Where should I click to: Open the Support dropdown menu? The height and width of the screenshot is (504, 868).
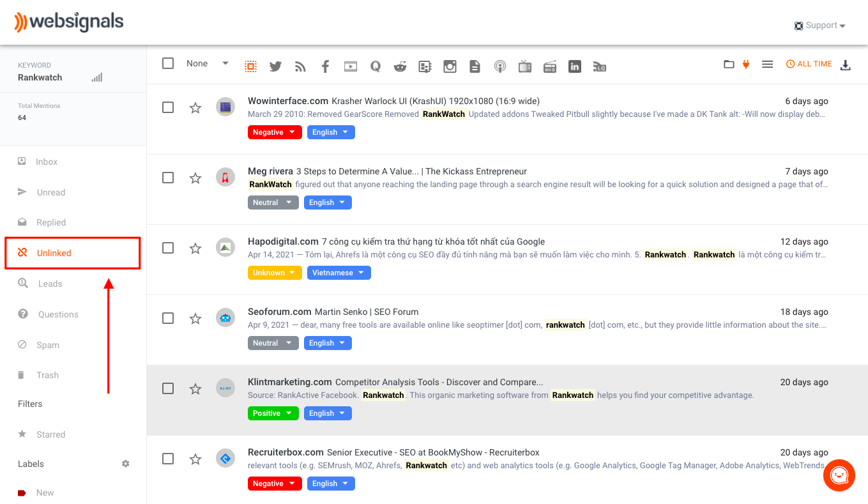[820, 26]
